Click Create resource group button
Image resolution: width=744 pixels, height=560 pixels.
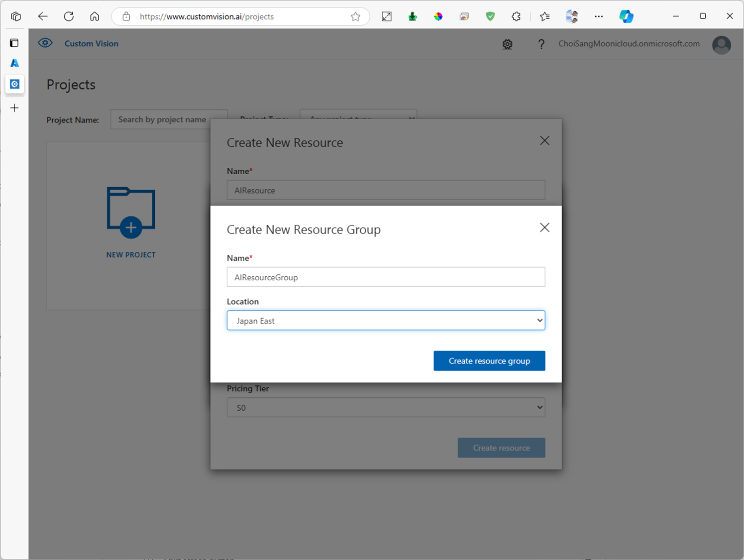489,361
